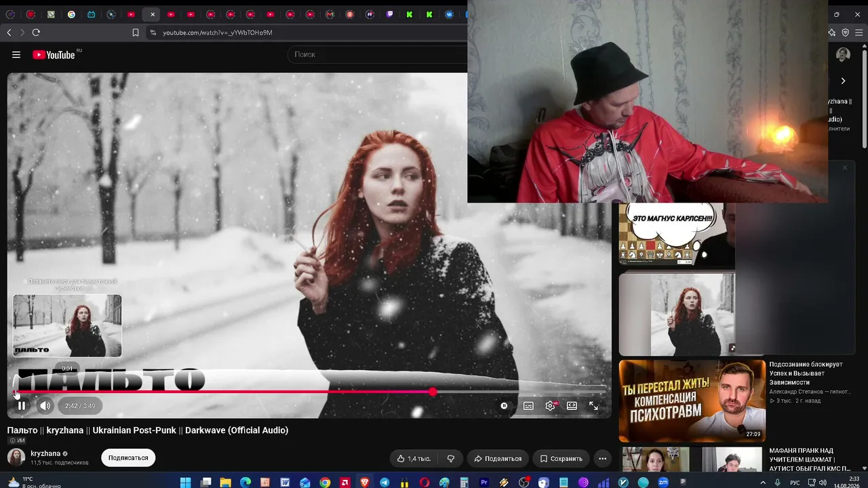Switch to the Twitch tab
This screenshot has height=488, width=868.
click(390, 14)
